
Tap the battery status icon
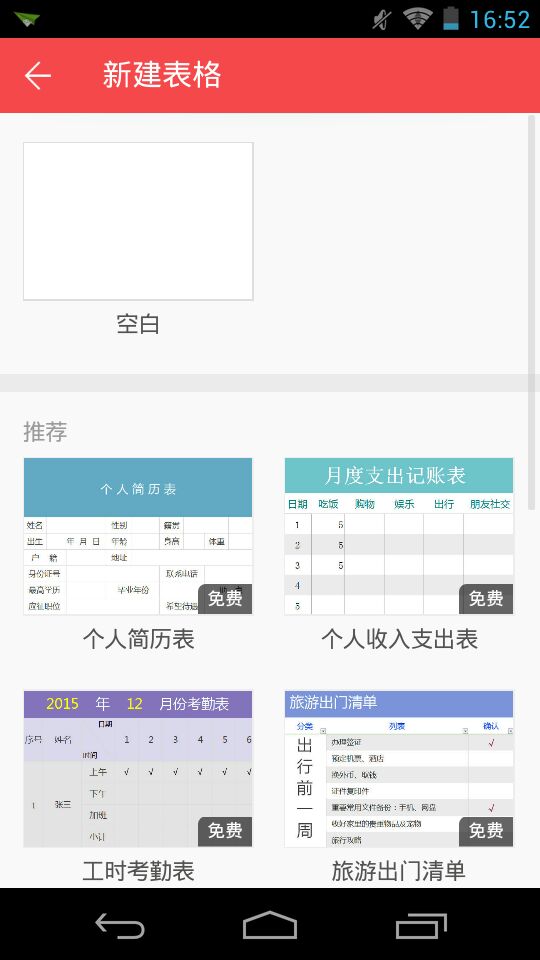451,18
